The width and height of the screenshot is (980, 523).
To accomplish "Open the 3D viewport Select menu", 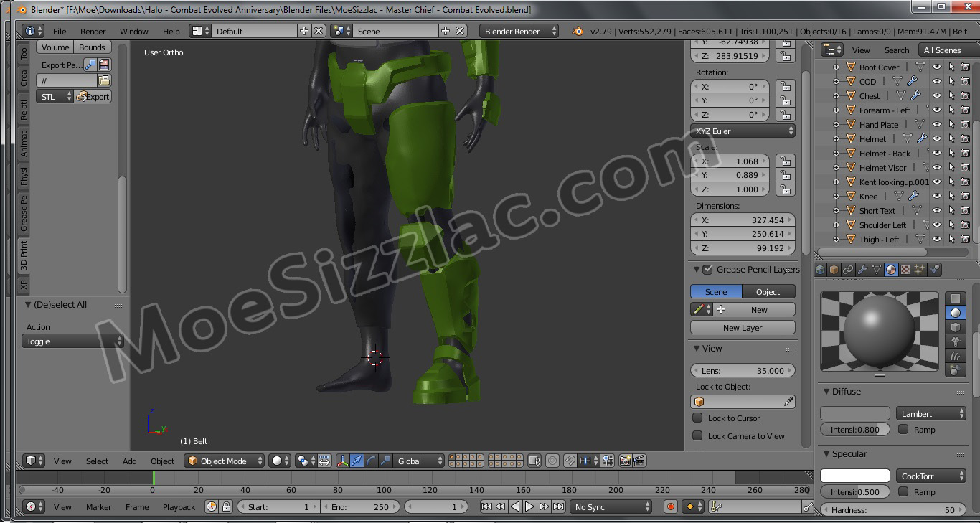I will tap(98, 461).
